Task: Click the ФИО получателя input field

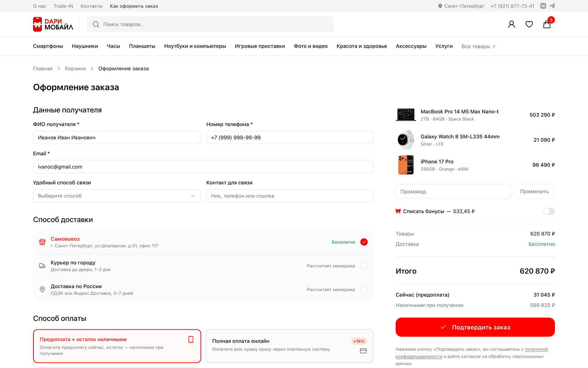Action: [116, 138]
